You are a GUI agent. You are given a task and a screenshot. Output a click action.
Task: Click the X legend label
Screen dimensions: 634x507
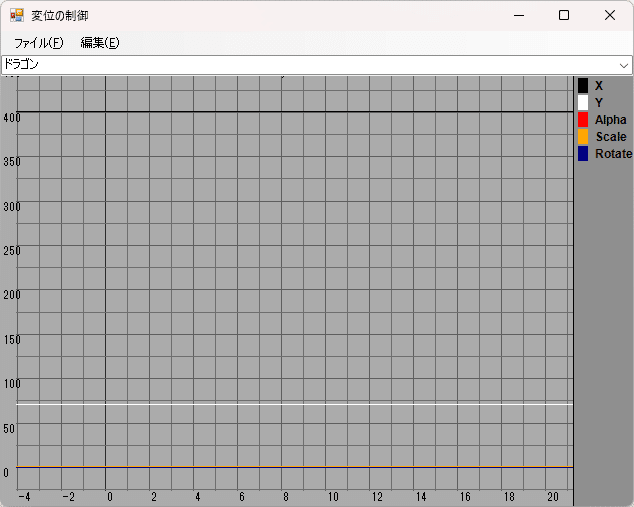coord(599,86)
